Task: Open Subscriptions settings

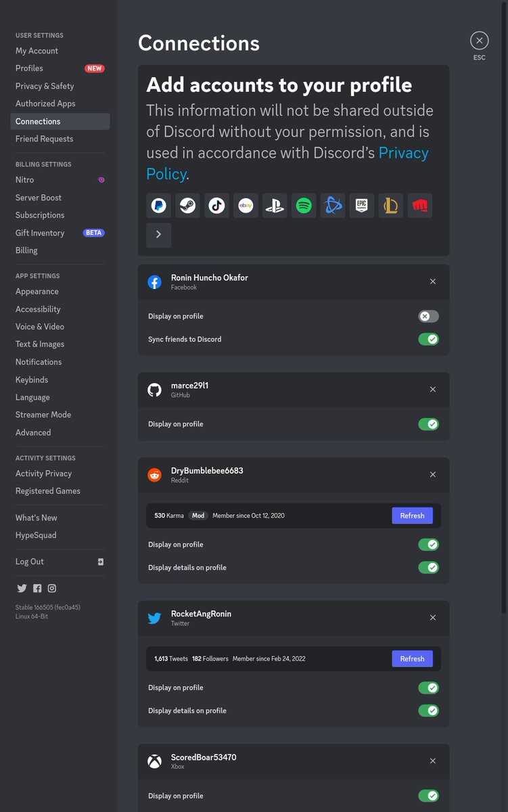Action: click(x=60, y=215)
